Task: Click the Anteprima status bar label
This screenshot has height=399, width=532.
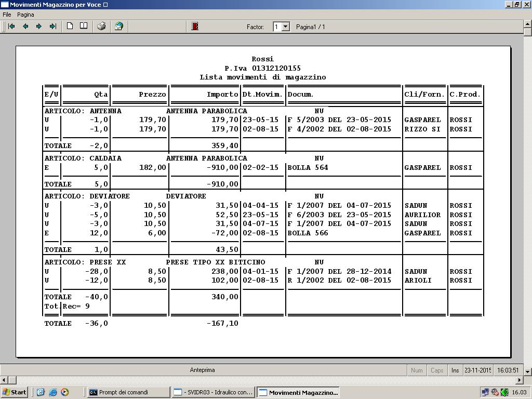Action: (202, 370)
